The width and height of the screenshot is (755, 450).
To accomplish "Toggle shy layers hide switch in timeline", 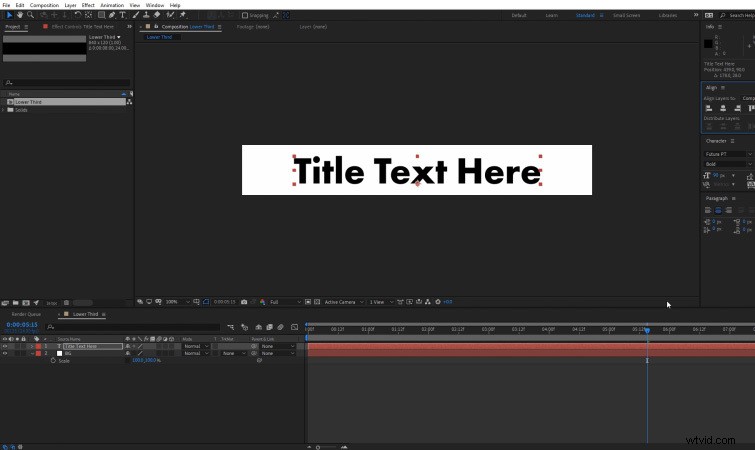I will pyautogui.click(x=259, y=327).
